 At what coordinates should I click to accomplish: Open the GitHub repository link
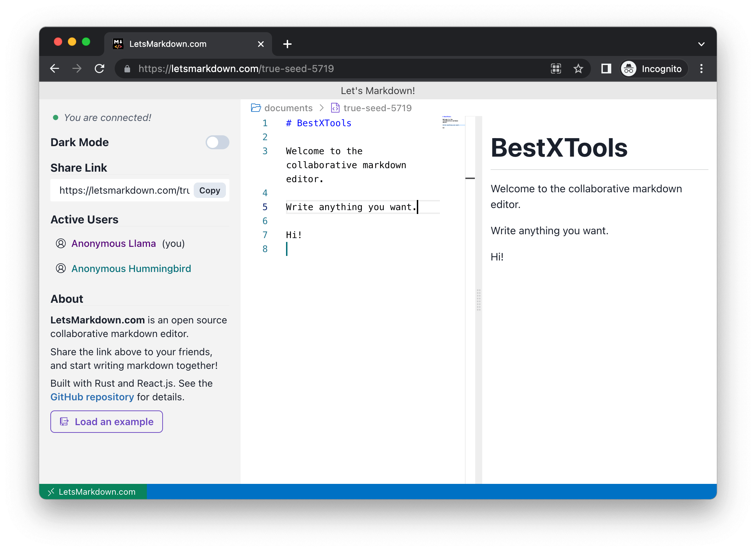point(92,397)
